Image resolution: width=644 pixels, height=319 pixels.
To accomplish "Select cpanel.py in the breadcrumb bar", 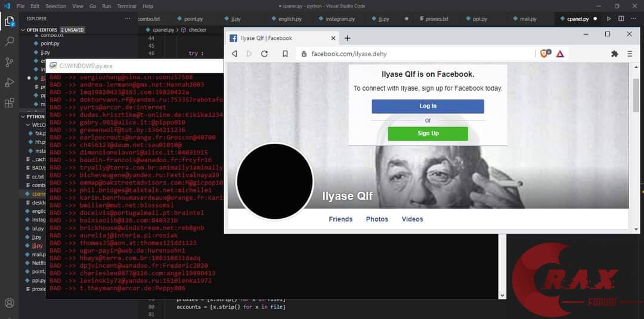I will [x=163, y=30].
